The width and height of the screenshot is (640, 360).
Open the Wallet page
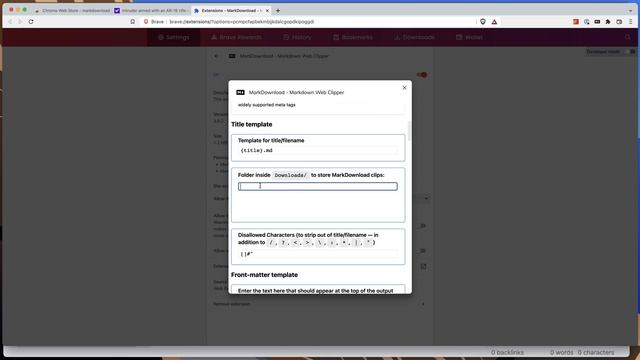click(x=469, y=37)
